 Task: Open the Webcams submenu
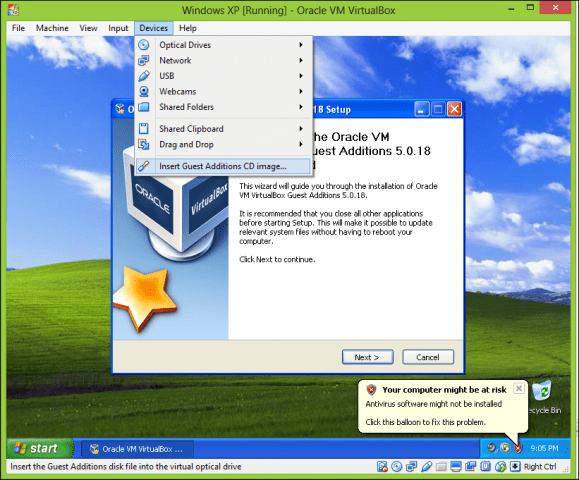(223, 92)
